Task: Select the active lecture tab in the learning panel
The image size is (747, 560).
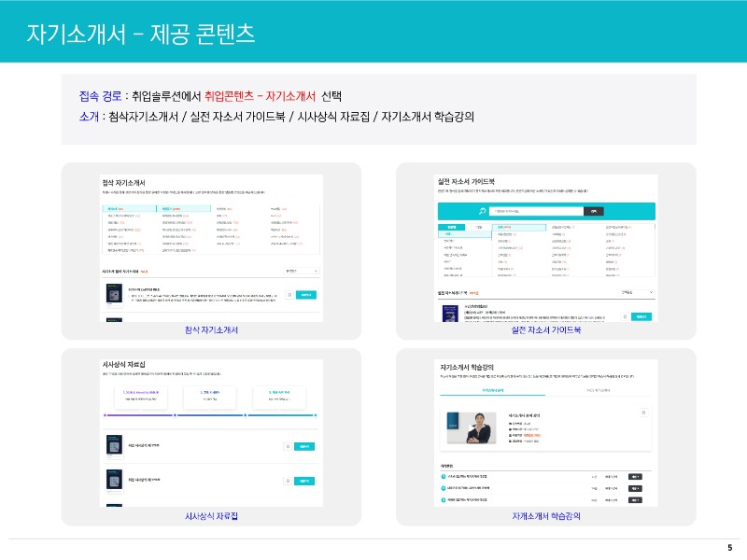Action: (493, 390)
